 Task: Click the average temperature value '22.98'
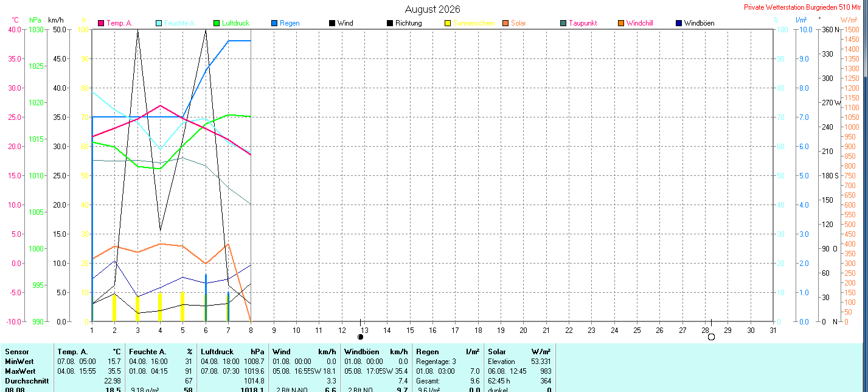click(112, 380)
